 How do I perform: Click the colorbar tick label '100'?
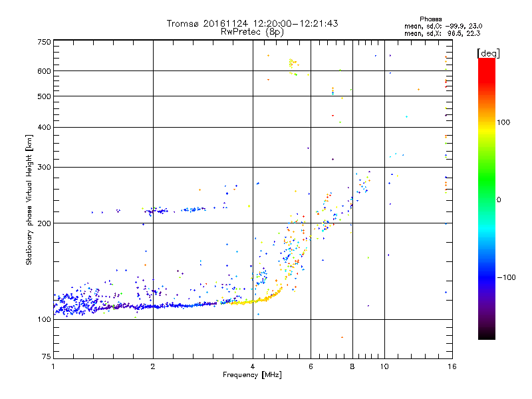(503, 122)
